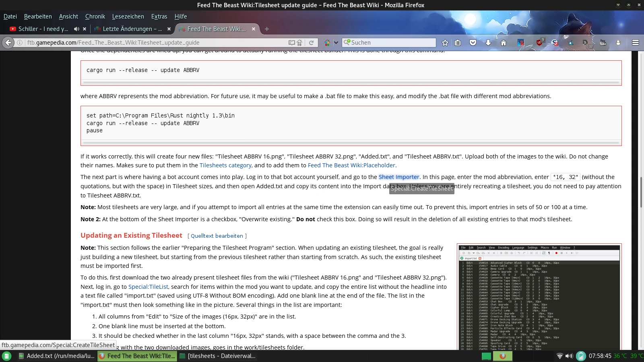Image resolution: width=644 pixels, height=362 pixels.
Task: Mute audio on the Schiller tab
Action: click(76, 29)
